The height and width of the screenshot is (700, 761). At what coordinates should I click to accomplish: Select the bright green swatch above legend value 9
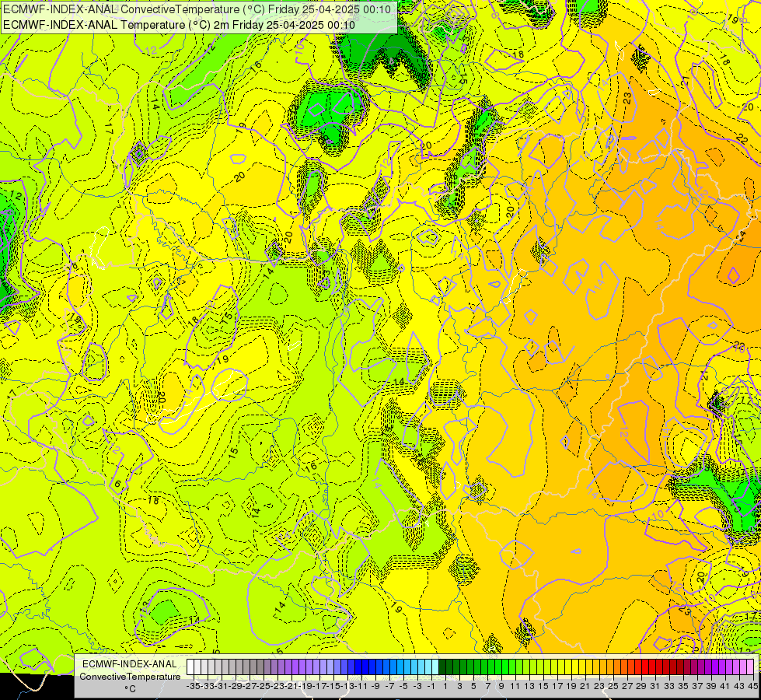coord(498,667)
